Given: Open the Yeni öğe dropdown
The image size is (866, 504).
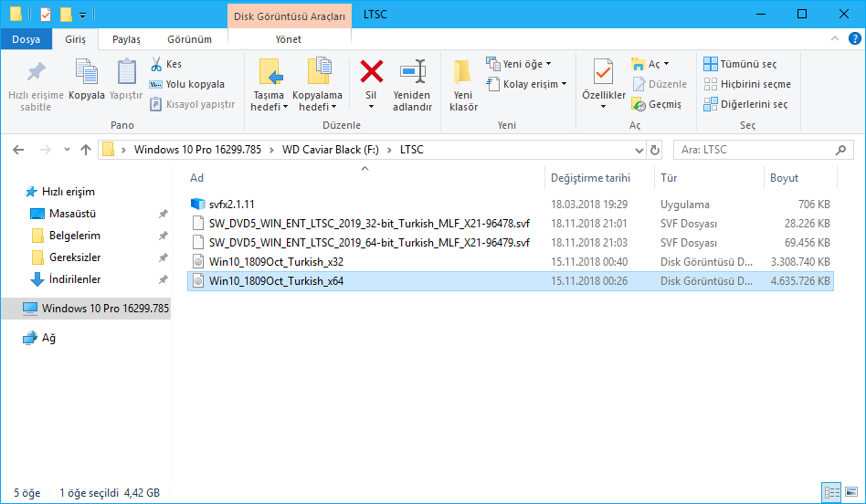Looking at the screenshot, I should (x=519, y=64).
